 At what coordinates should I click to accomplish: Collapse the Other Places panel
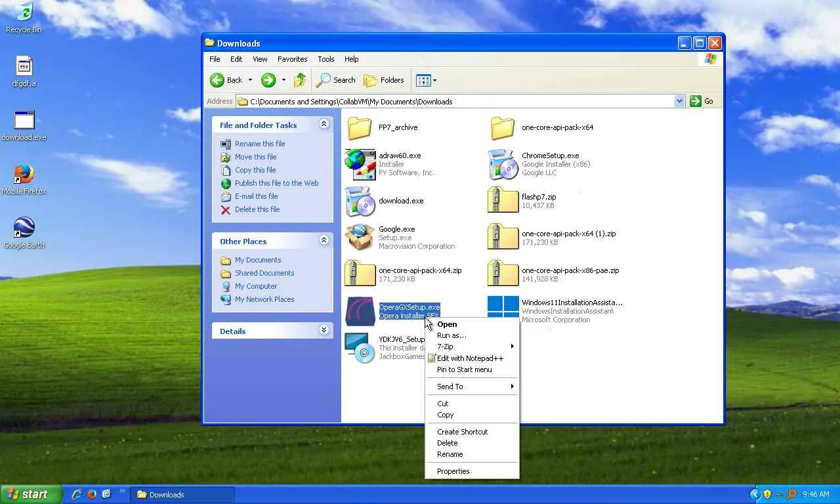324,240
